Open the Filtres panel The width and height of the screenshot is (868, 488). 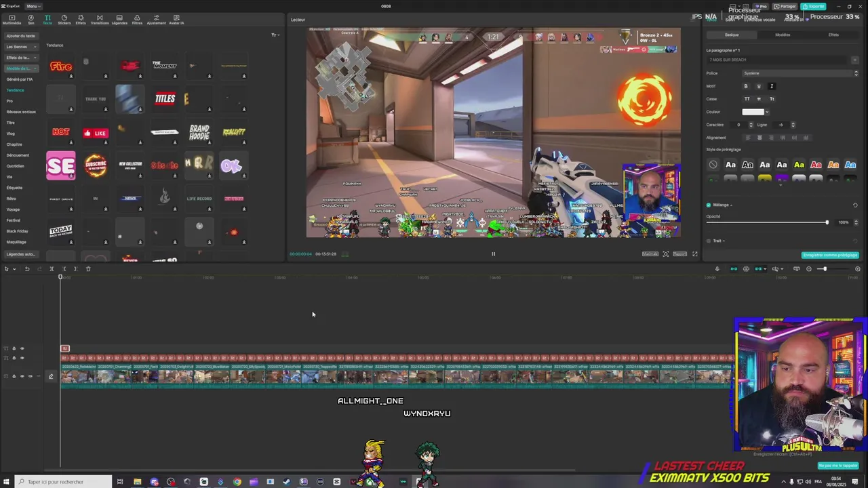tap(137, 20)
